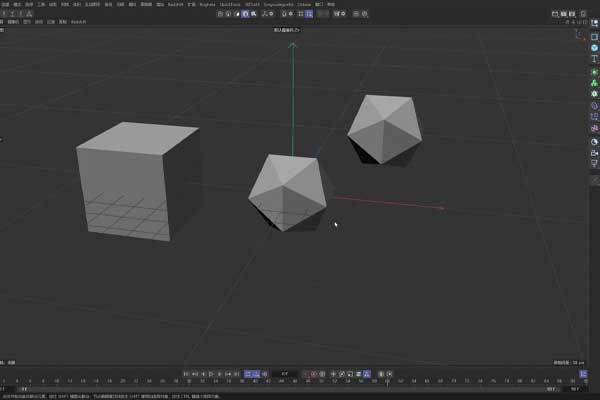Image resolution: width=600 pixels, height=400 pixels.
Task: Toggle the highlighted point-level animation button
Action: pyautogui.click(x=367, y=374)
